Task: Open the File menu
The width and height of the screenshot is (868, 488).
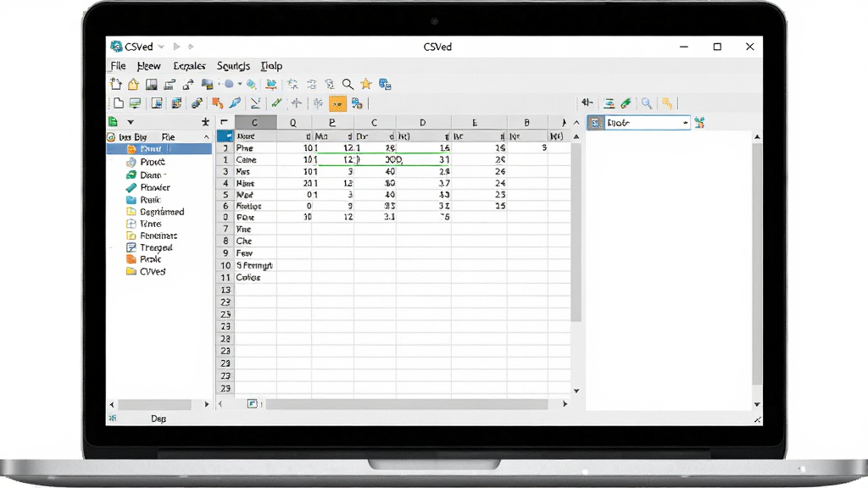Action: coord(118,66)
